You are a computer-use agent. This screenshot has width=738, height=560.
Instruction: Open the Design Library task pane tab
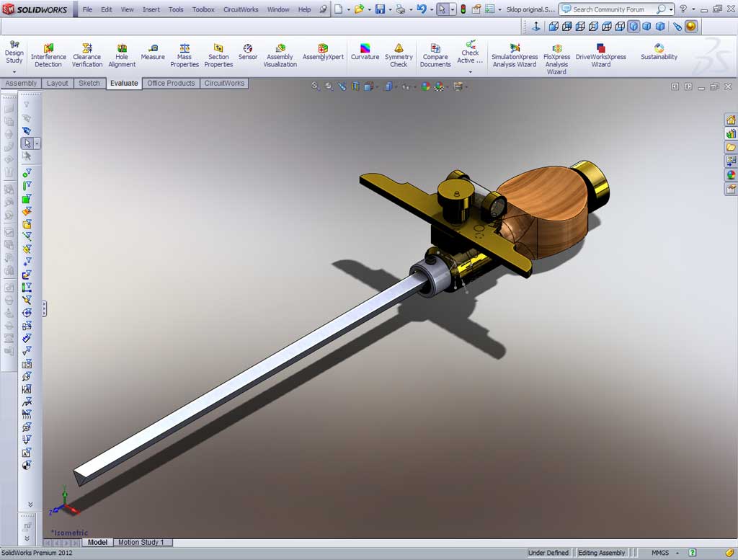731,134
